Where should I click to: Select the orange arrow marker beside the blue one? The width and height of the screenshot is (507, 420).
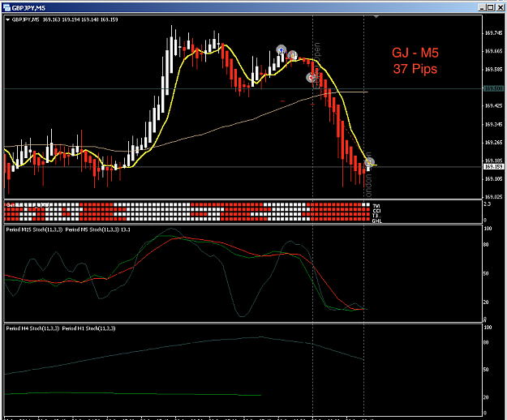292,55
